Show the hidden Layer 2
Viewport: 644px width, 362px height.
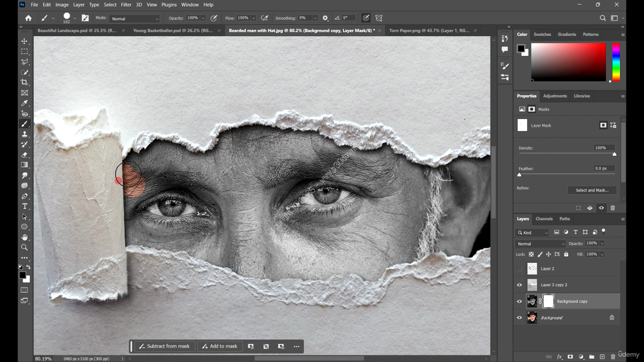pos(520,269)
